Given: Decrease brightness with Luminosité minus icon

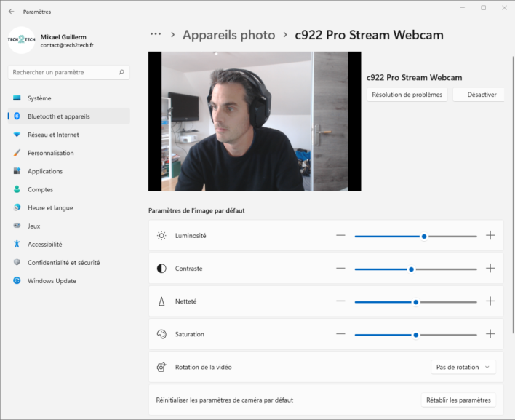Looking at the screenshot, I should point(340,236).
